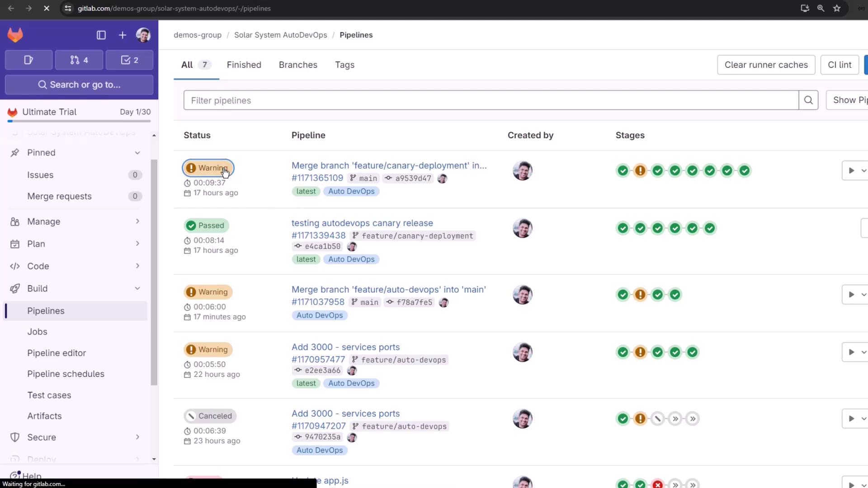Click the filter pipelines search icon
The image size is (868, 488).
click(x=808, y=100)
